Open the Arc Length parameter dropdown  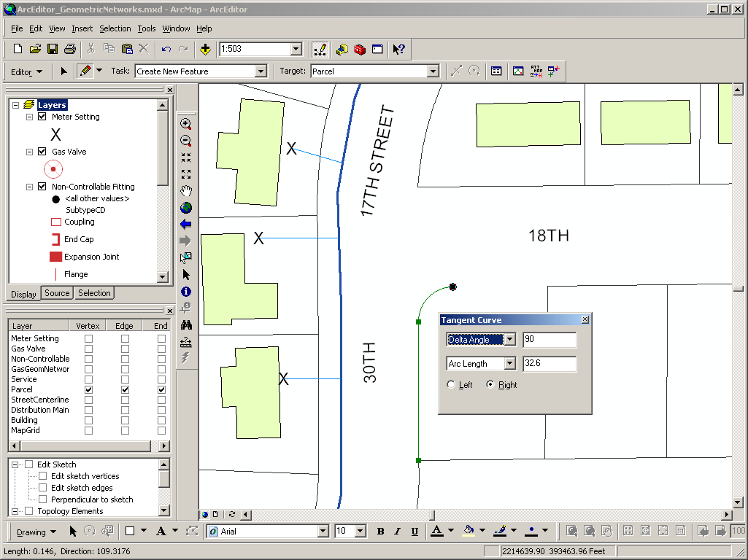(x=509, y=364)
